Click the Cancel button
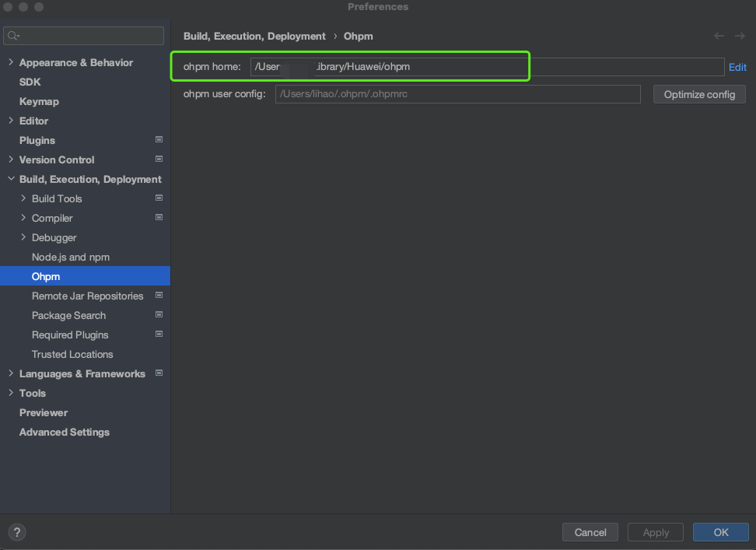Screen dimensions: 756x550 click(x=590, y=532)
